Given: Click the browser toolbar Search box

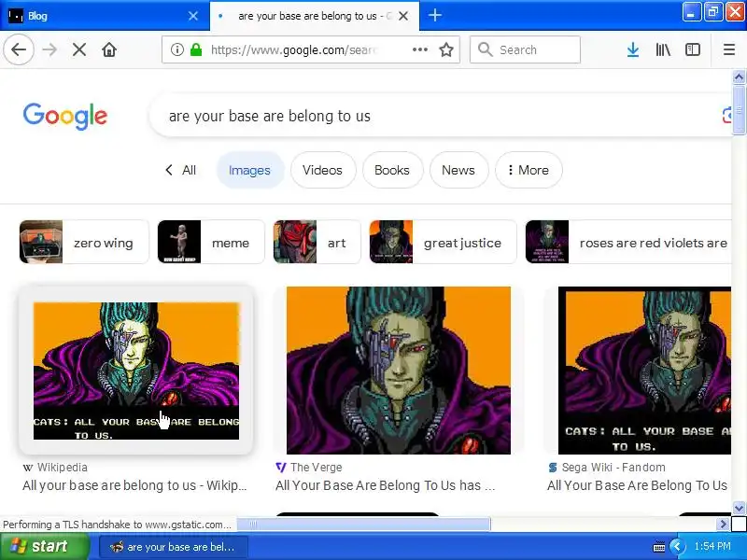Looking at the screenshot, I should [525, 49].
